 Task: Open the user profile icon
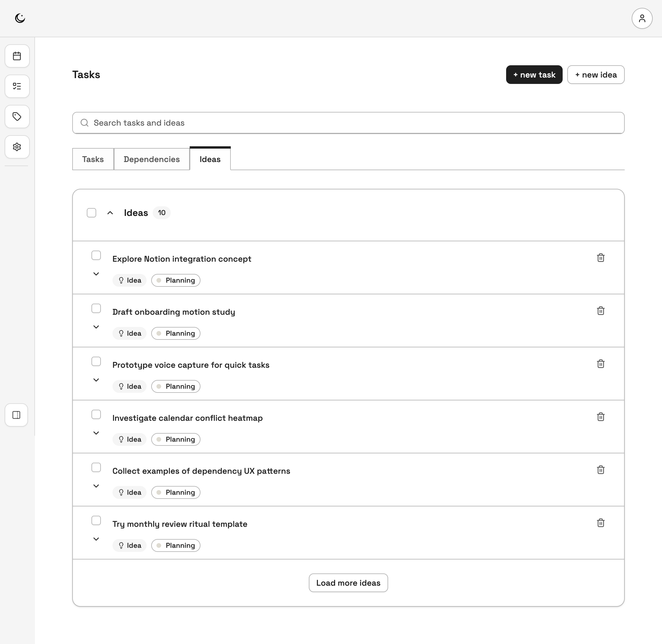coord(642,18)
